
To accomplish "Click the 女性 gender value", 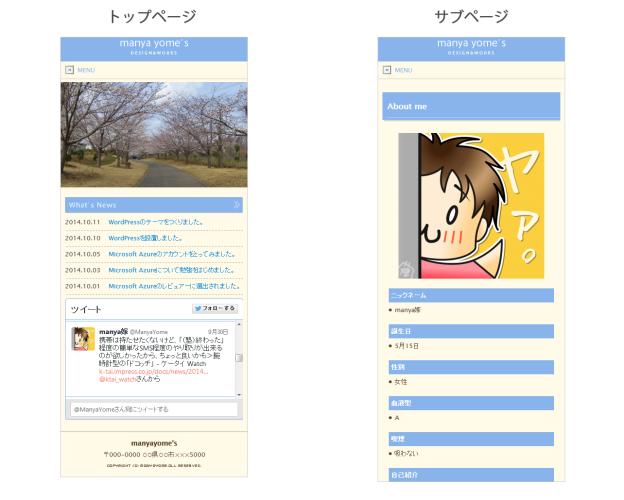I will [x=400, y=382].
